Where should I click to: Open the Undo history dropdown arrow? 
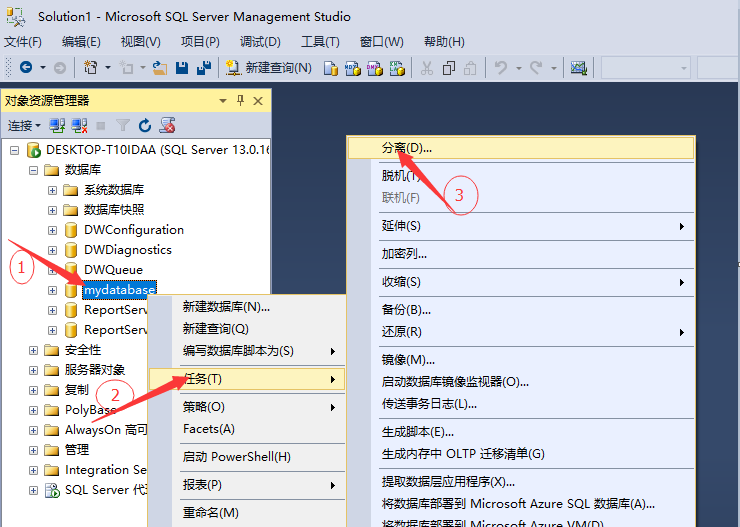[519, 68]
